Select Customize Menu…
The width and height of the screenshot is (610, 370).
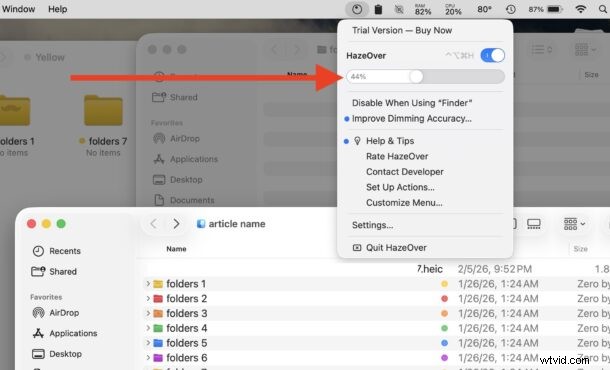click(404, 203)
